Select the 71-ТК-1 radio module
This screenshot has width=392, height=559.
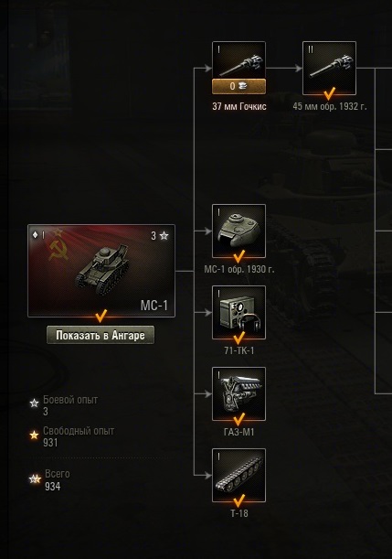pos(238,312)
